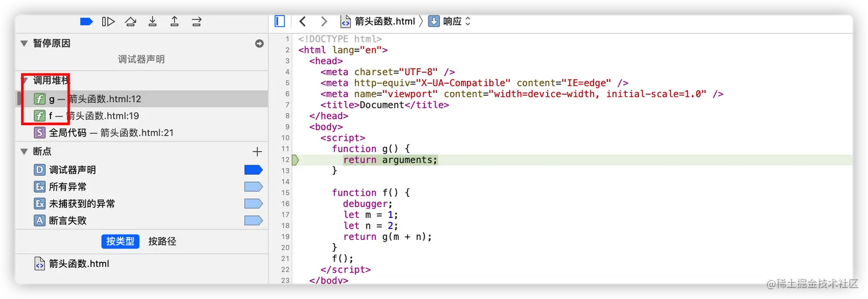This screenshot has height=299, width=868.
Task: Switch to the 按类型 grouping tab
Action: pyautogui.click(x=121, y=242)
